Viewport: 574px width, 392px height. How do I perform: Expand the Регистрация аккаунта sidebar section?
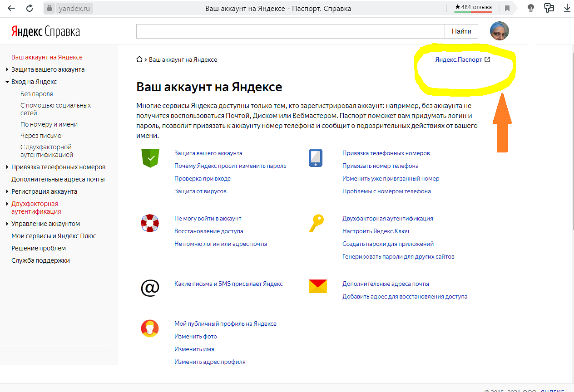[7, 191]
